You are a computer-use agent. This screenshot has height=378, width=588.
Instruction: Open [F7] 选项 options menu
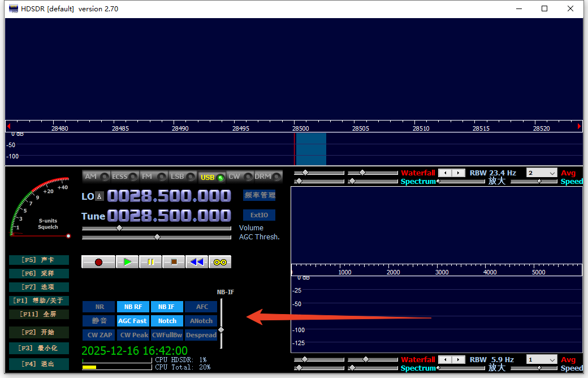point(39,287)
